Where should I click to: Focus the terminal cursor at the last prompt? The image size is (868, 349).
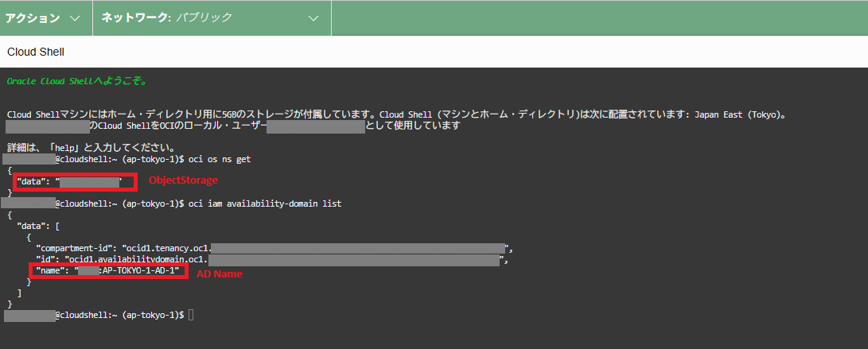[191, 316]
